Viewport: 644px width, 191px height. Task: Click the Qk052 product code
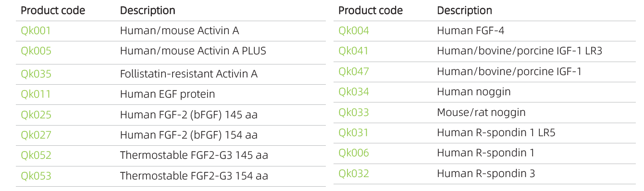point(36,155)
